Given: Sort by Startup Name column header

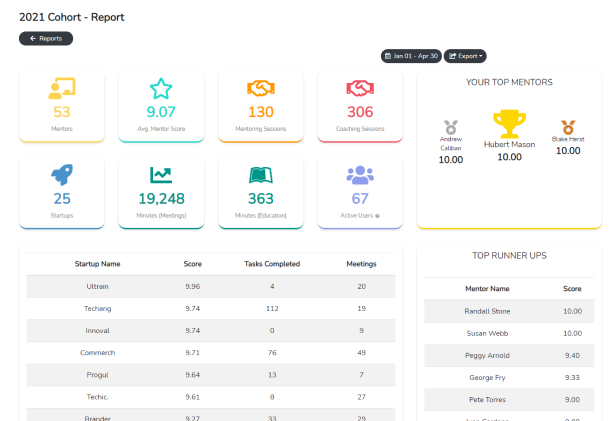Looking at the screenshot, I should pyautogui.click(x=97, y=264).
